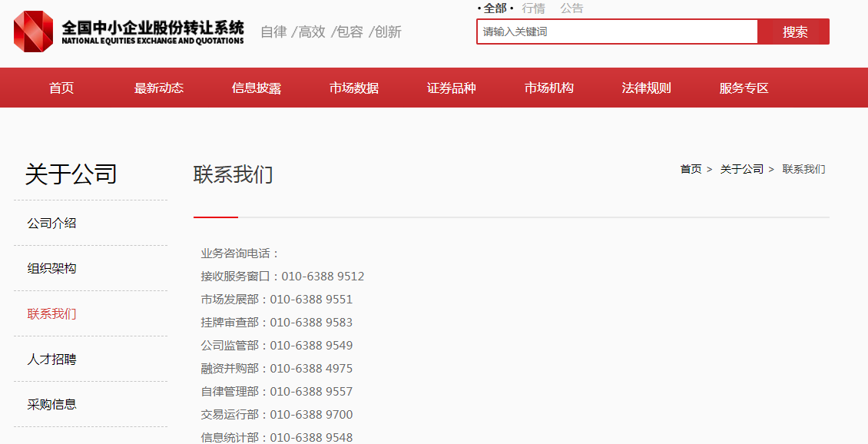
Task: Open 采购信息 in the sidebar
Action: pyautogui.click(x=52, y=405)
